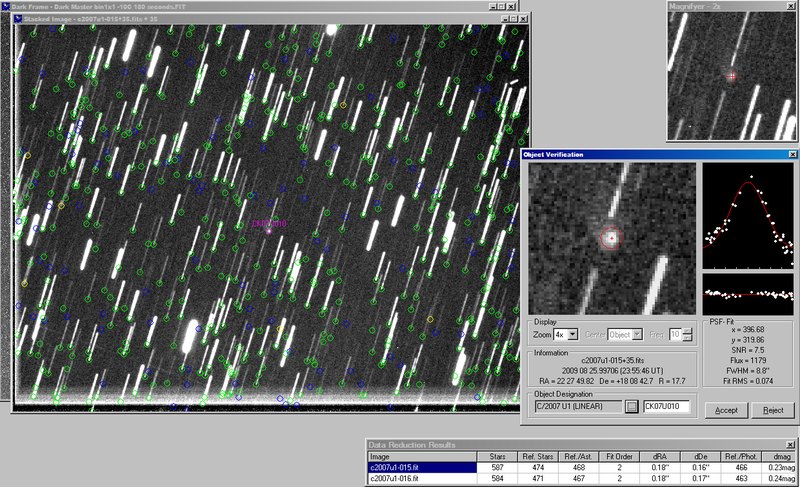Viewport: 800px width, 487px height.
Task: Select the c2007u1-015.fit row
Action: [582, 468]
